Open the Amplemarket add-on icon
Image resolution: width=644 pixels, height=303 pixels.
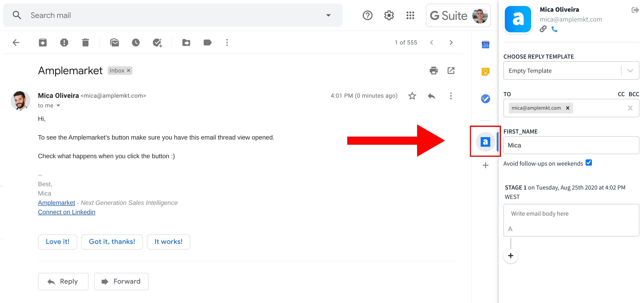pyautogui.click(x=485, y=142)
